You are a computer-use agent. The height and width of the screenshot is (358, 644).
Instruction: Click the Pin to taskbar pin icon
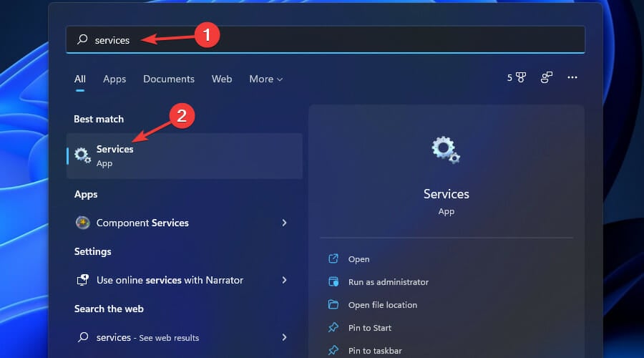click(x=333, y=350)
